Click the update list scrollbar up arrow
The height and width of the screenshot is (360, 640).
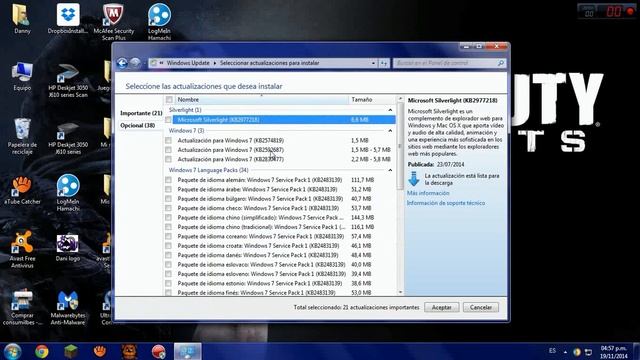(400, 99)
